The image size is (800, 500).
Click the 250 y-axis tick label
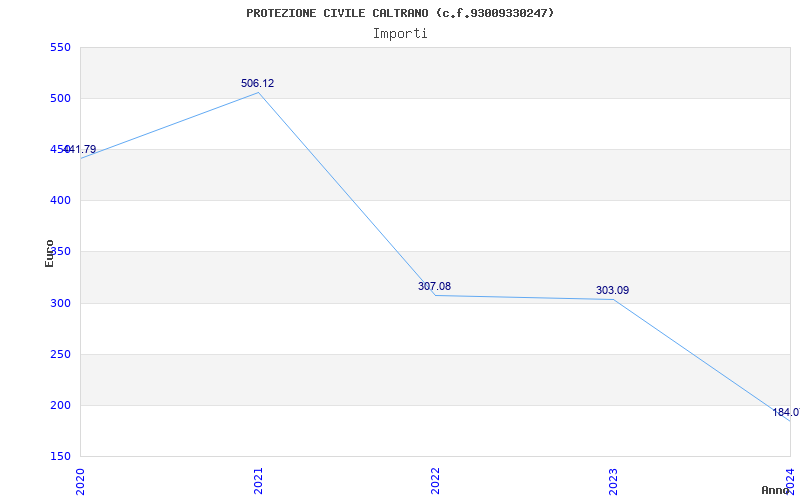(x=59, y=354)
